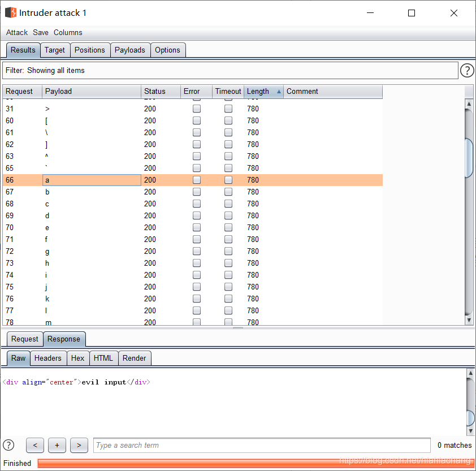Toggle Error checkbox for request 31
The height and width of the screenshot is (471, 476).
[x=197, y=109]
